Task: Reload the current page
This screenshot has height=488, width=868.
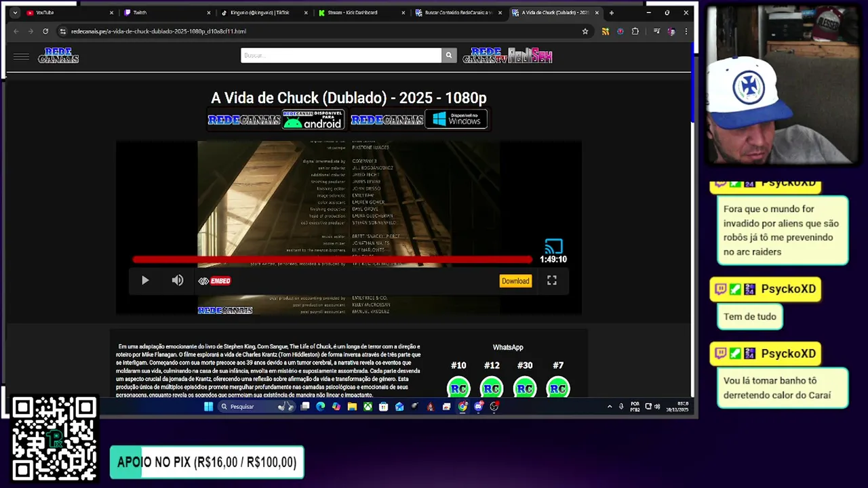Action: (45, 31)
